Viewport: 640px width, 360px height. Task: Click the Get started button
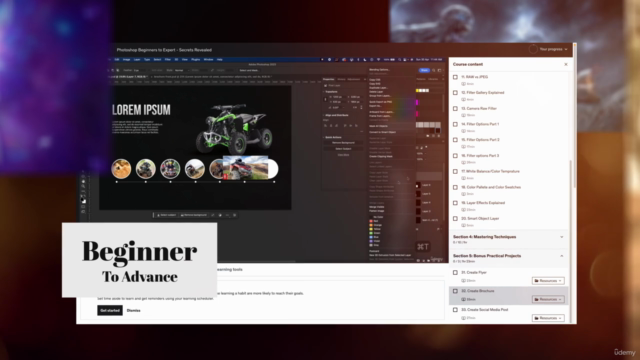click(x=110, y=311)
